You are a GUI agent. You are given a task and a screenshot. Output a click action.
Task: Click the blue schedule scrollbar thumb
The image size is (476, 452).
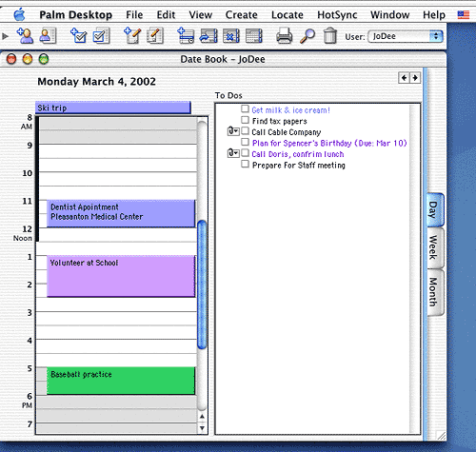pyautogui.click(x=202, y=285)
